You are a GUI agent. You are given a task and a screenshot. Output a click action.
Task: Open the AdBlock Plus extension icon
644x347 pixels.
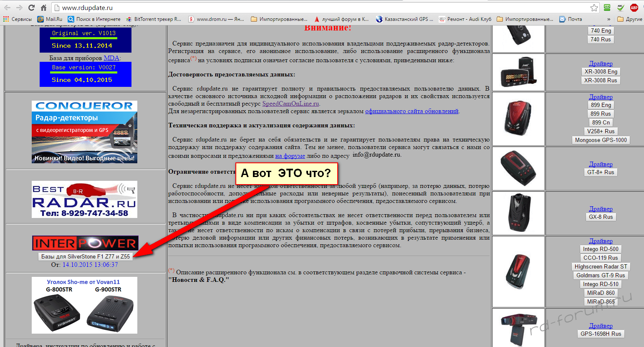click(x=634, y=8)
